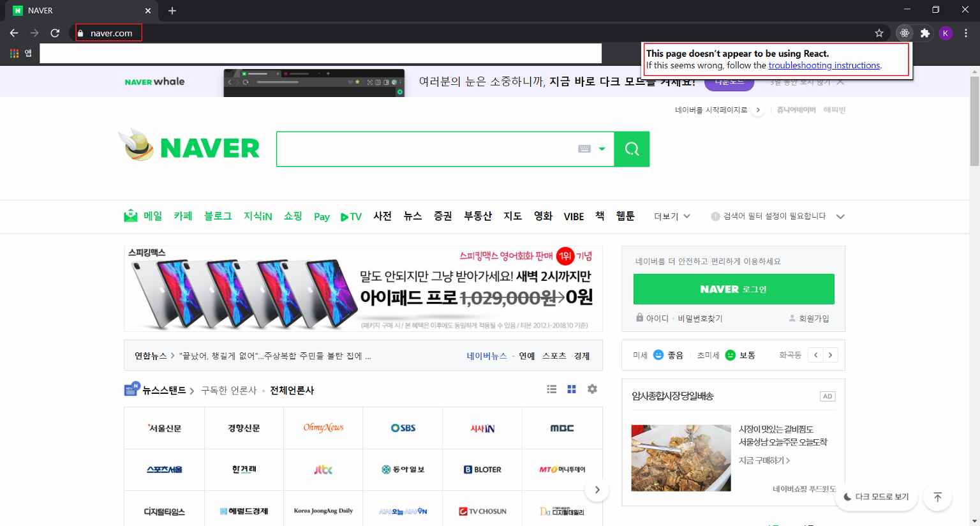Go back to previous page
The height and width of the screenshot is (526, 980).
click(14, 33)
